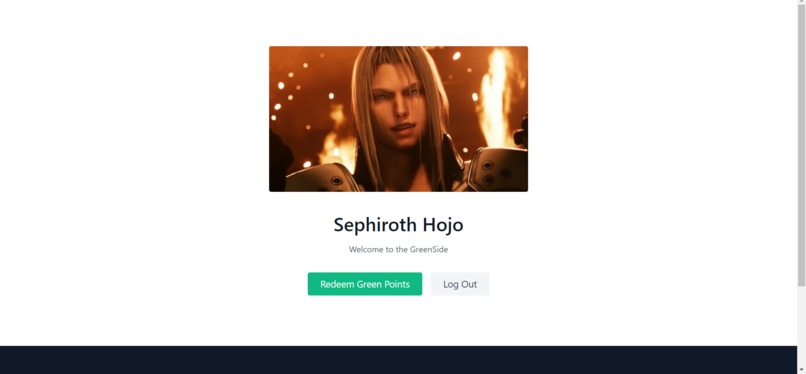Click the dark footer bar
This screenshot has width=806, height=374.
tap(398, 360)
